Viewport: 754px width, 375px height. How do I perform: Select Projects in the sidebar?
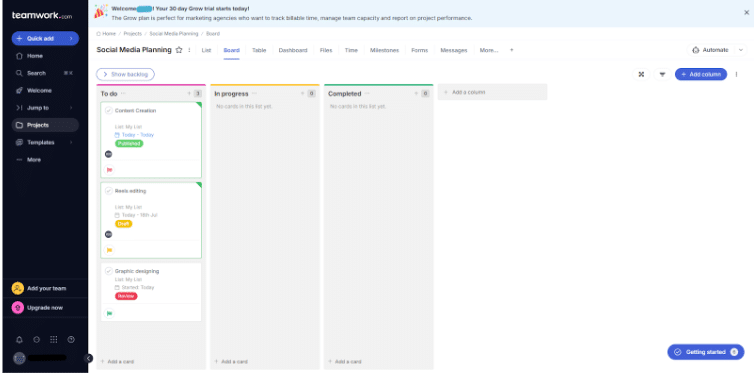coord(45,125)
